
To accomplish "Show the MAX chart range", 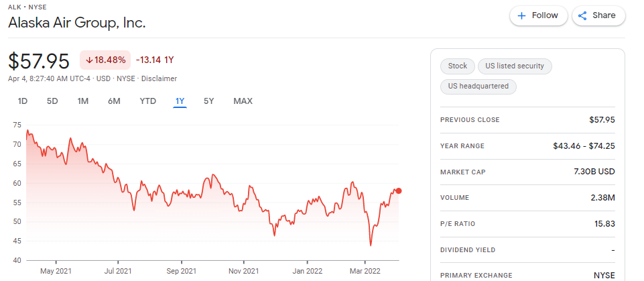I will (243, 101).
